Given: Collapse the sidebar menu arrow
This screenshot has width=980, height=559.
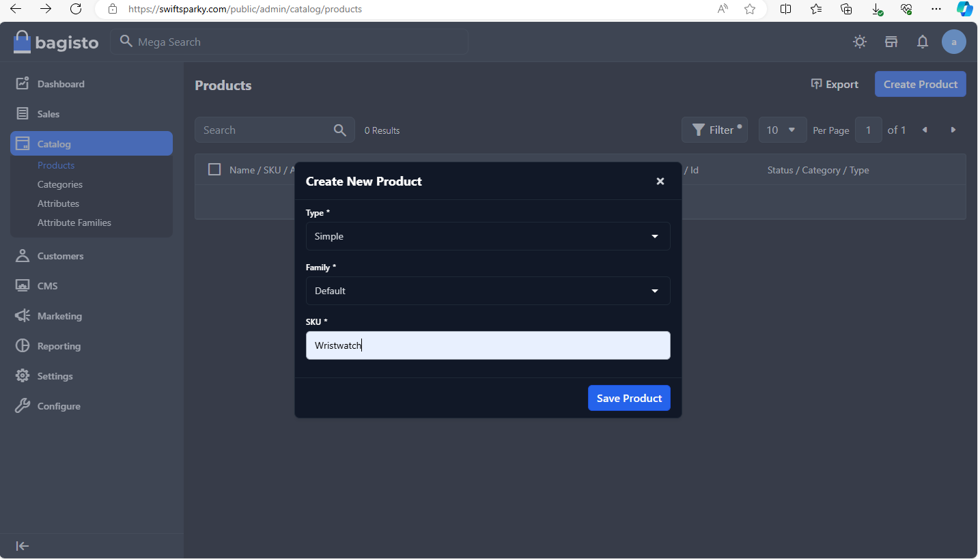Looking at the screenshot, I should coord(23,546).
